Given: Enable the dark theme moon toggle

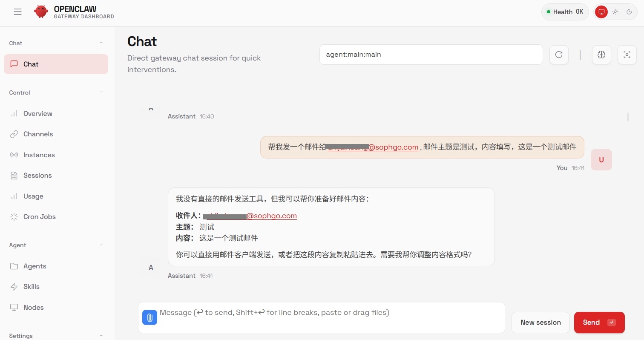Looking at the screenshot, I should [629, 12].
